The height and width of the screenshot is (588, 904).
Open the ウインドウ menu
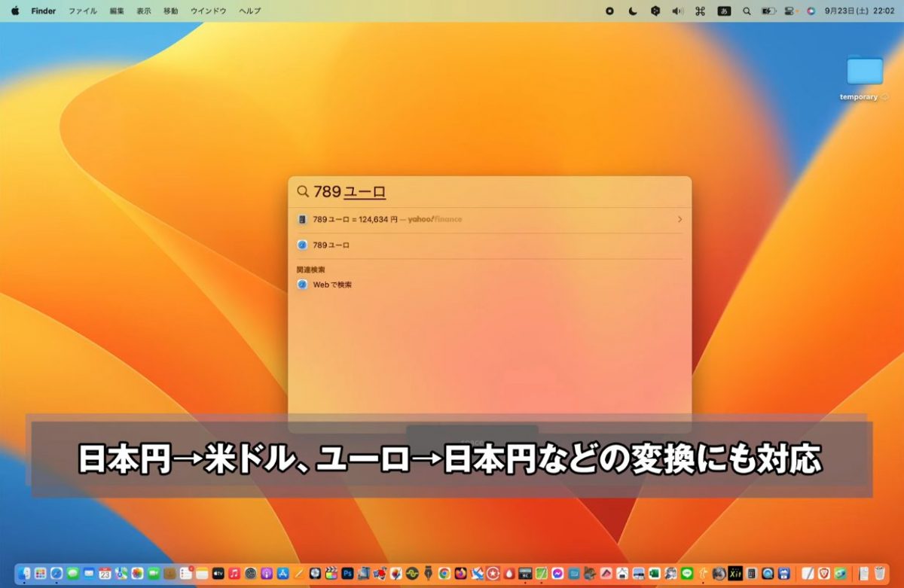pyautogui.click(x=209, y=11)
